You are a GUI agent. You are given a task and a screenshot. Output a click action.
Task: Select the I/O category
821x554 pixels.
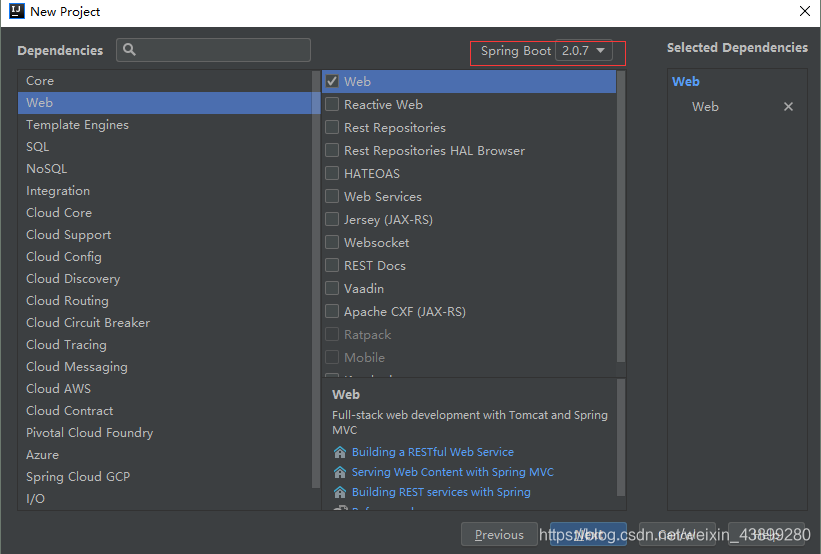tap(165, 498)
